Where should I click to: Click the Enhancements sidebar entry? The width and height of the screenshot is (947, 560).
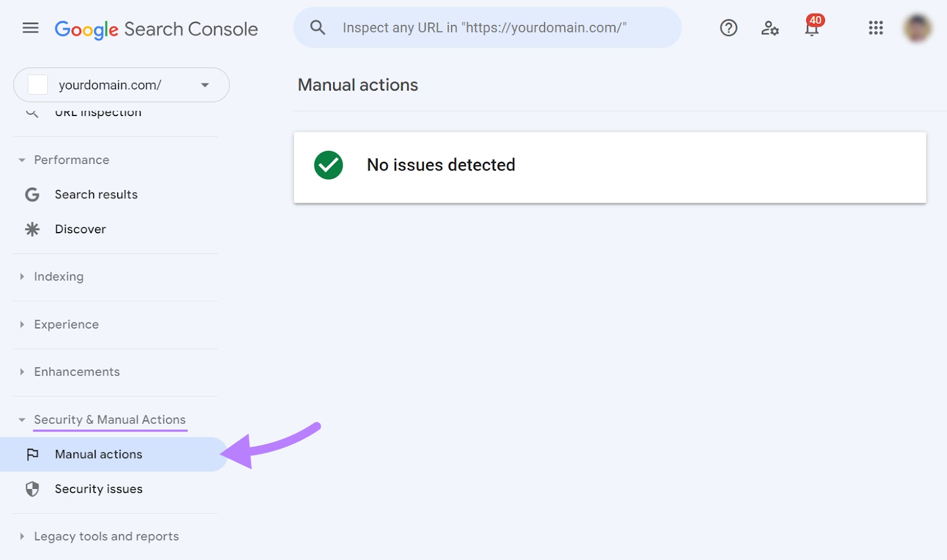pos(76,372)
